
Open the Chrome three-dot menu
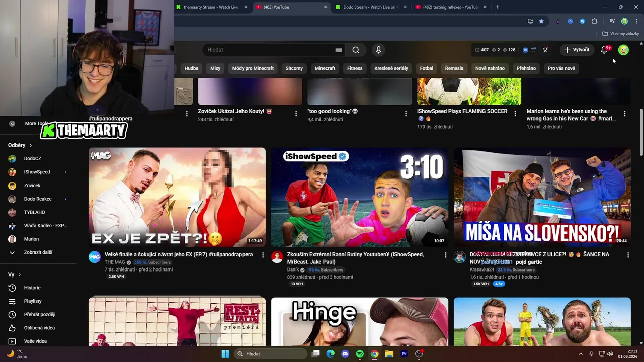(x=636, y=21)
